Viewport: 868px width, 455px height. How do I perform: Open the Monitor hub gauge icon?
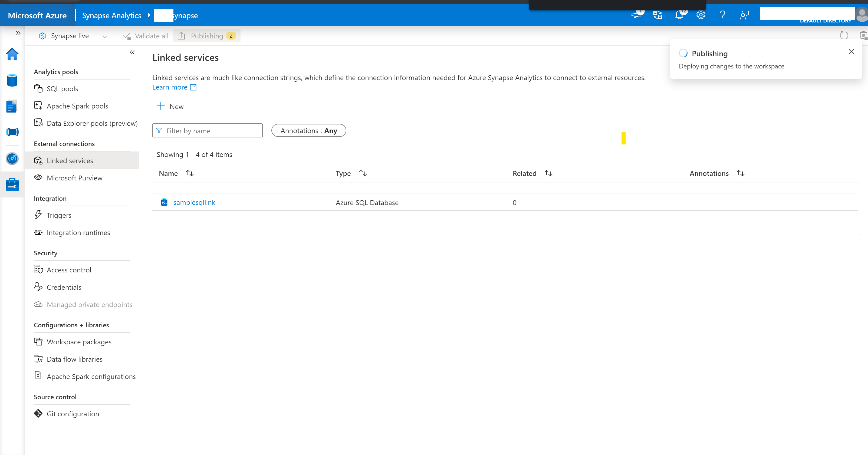tap(12, 158)
